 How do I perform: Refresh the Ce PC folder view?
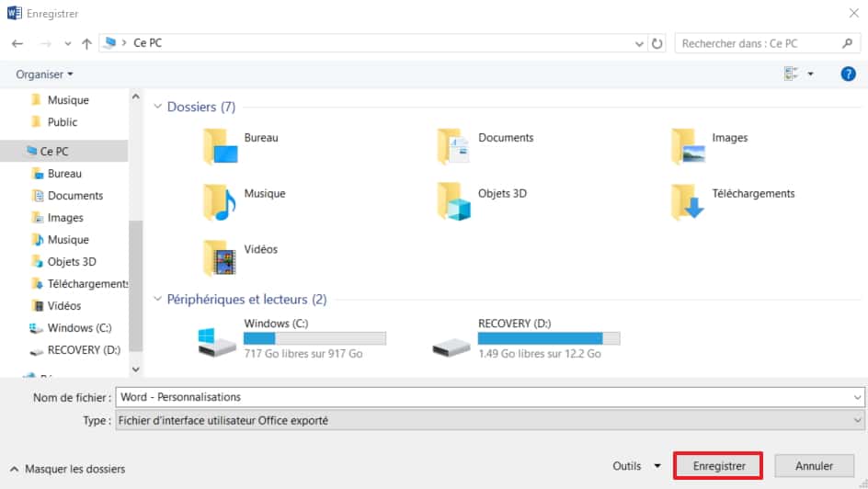coord(657,43)
